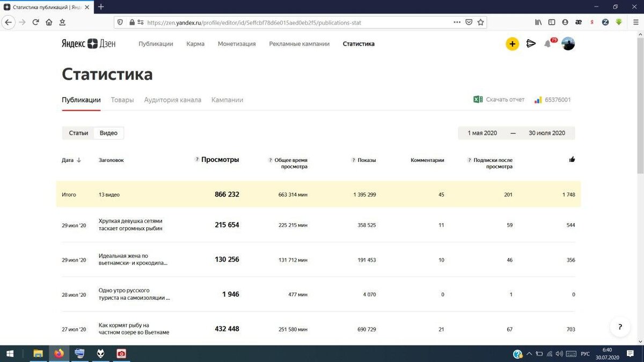The width and height of the screenshot is (644, 362).
Task: Click the green download arrow extension icon
Action: pos(619,23)
